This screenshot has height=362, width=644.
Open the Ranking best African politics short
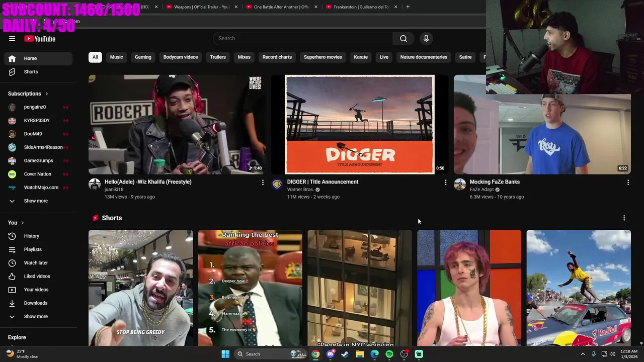tap(250, 288)
